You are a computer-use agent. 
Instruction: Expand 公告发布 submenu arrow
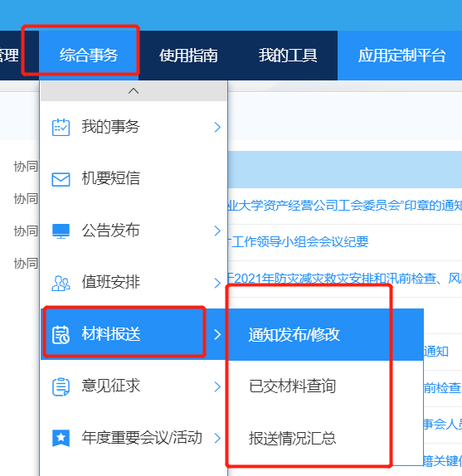coord(217,231)
